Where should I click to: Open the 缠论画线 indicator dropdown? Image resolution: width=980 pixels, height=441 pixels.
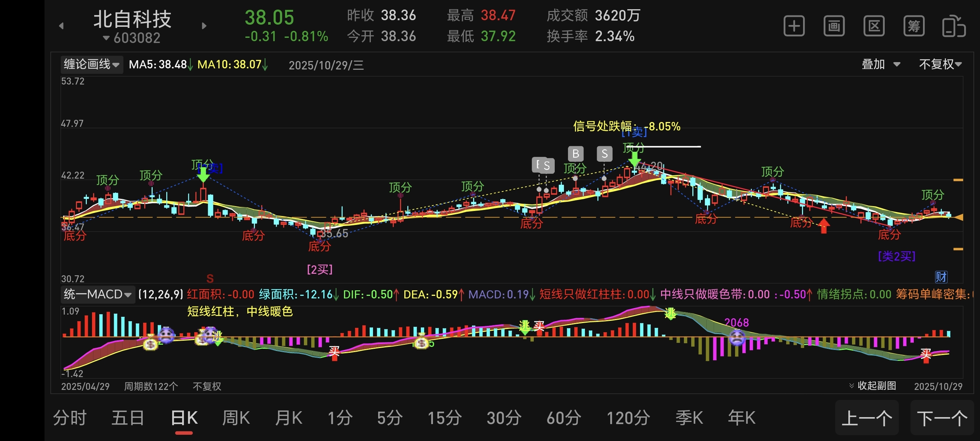coord(91,64)
